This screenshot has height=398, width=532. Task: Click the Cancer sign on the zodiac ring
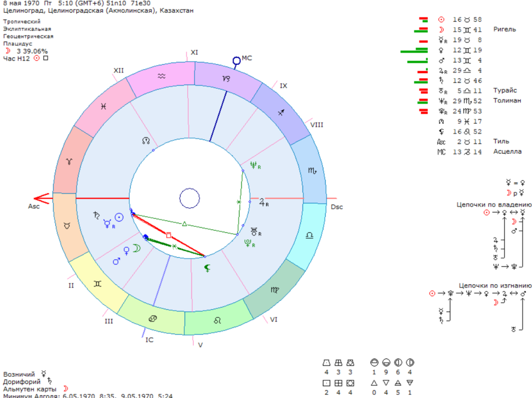(153, 319)
